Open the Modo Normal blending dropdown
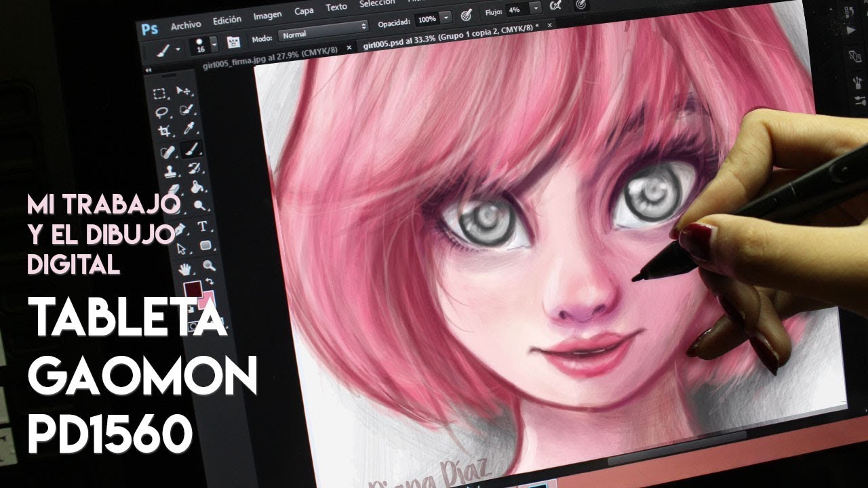This screenshot has height=488, width=868. 323,31
